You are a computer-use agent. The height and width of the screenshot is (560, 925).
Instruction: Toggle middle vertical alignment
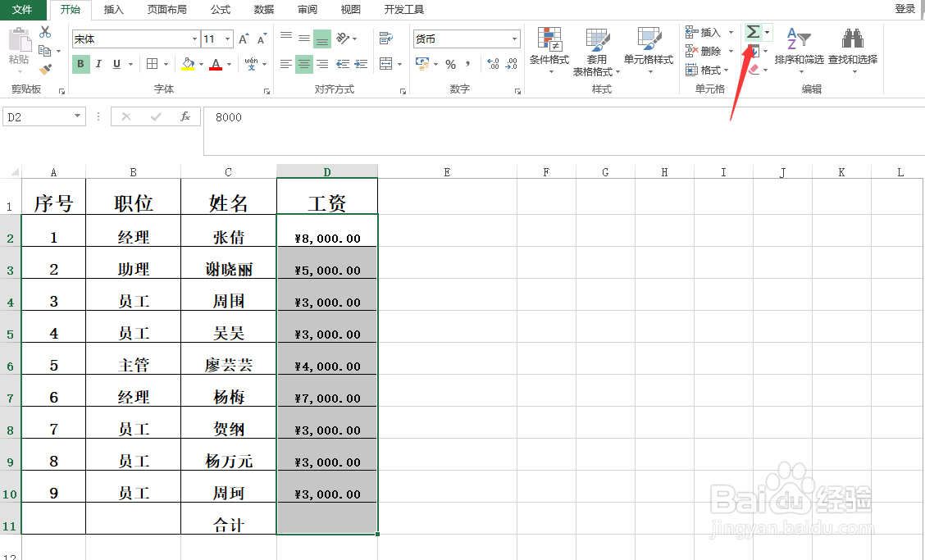303,39
